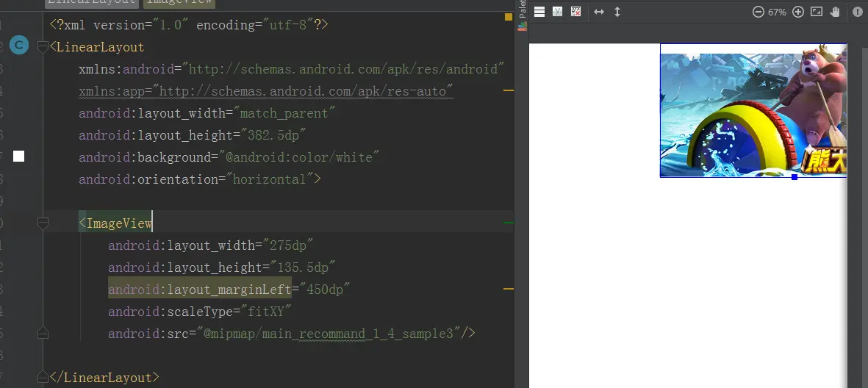Zoom out of the design preview
This screenshot has height=388, width=868.
pyautogui.click(x=758, y=12)
